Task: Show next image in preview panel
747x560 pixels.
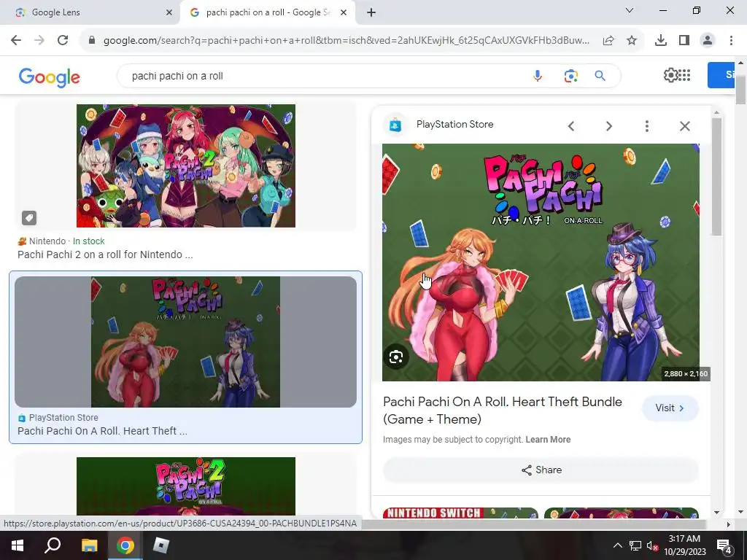Action: [609, 126]
